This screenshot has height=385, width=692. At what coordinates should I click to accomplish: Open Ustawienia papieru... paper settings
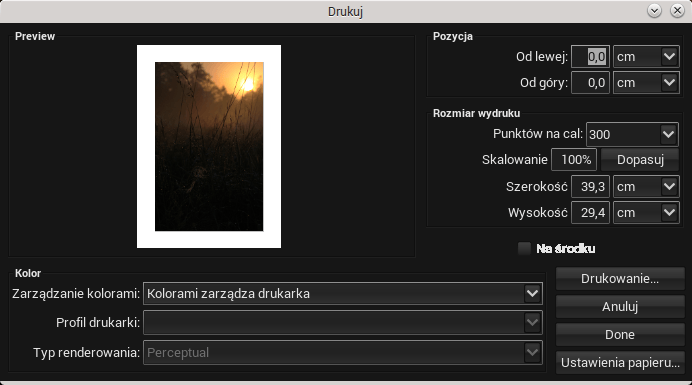coord(620,362)
